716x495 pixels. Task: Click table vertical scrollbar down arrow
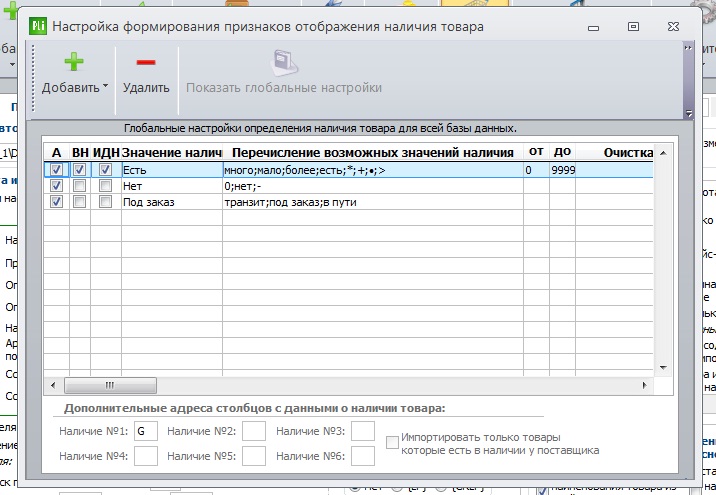click(x=663, y=368)
